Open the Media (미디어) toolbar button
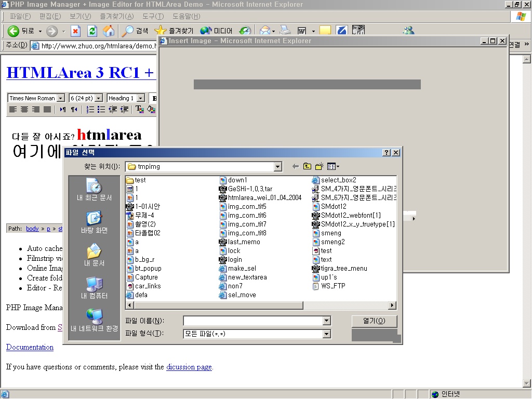The image size is (532, 399). point(216,31)
